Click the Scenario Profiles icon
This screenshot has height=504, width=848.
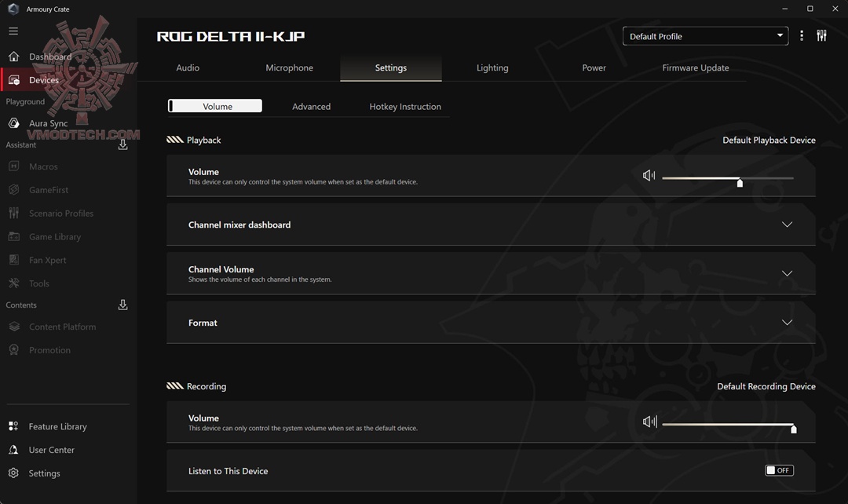[14, 213]
